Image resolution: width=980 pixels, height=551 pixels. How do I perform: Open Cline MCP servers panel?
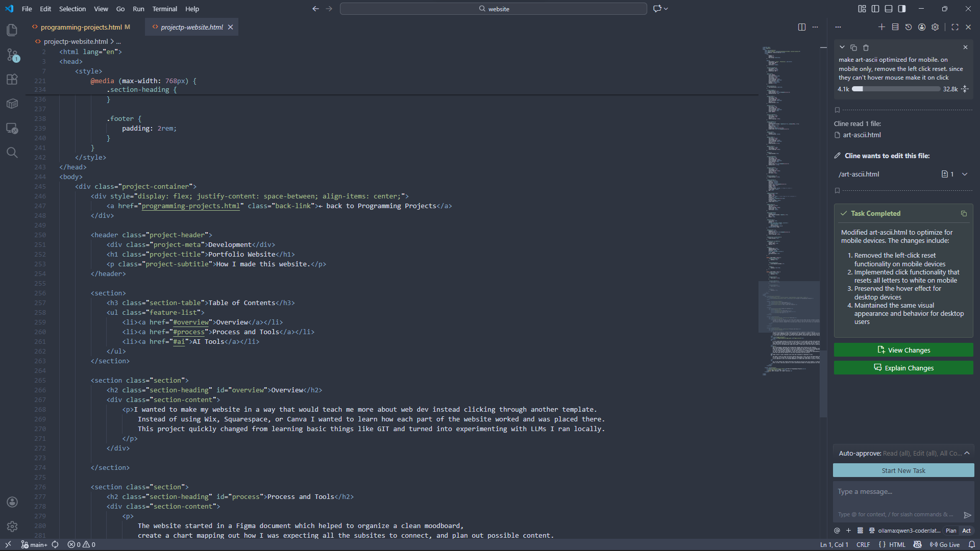895,27
